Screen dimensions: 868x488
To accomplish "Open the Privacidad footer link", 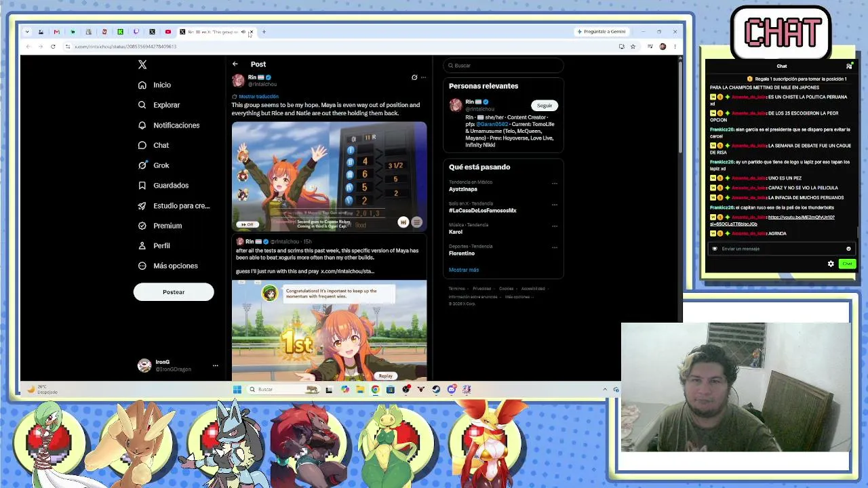I will [481, 289].
